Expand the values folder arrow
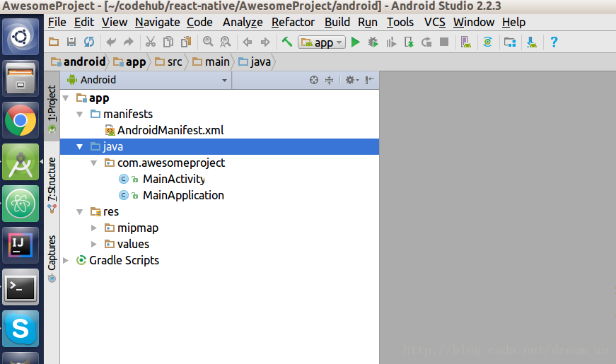The height and width of the screenshot is (364, 616). 94,244
